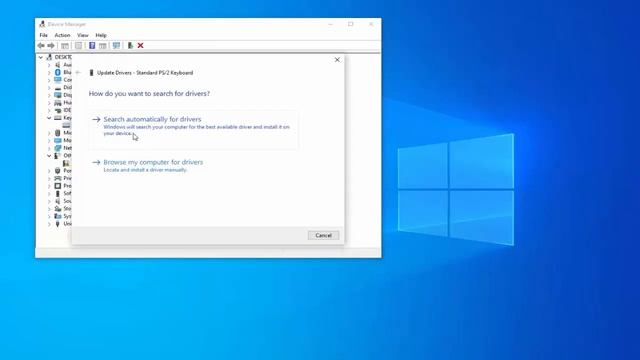Click the IDE controllers category icon
The image size is (640, 360).
pos(58,110)
